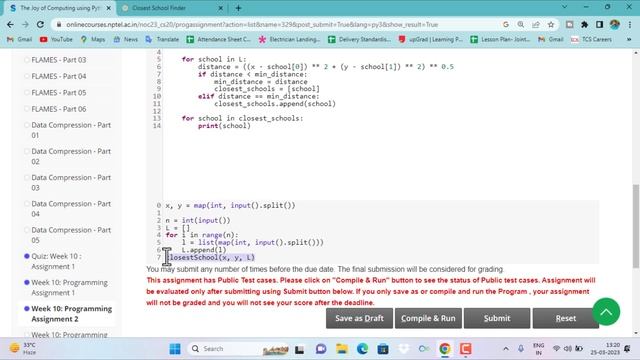640x360 pixels.
Task: Open FLAMES - Part 05 lesson
Action: (59, 93)
